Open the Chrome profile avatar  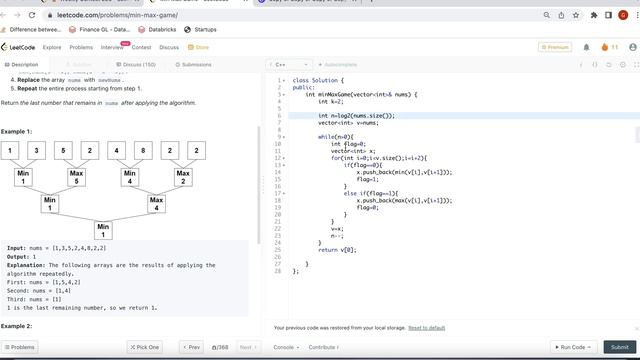pyautogui.click(x=623, y=15)
